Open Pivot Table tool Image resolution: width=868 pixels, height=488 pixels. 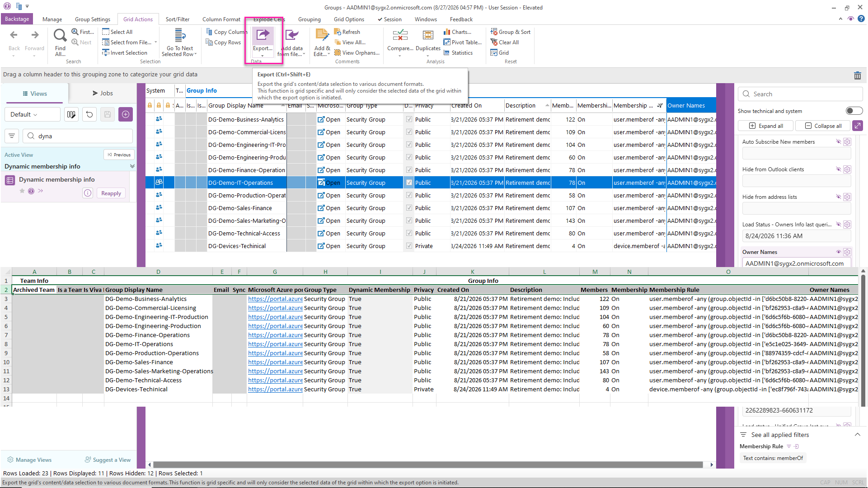[462, 42]
